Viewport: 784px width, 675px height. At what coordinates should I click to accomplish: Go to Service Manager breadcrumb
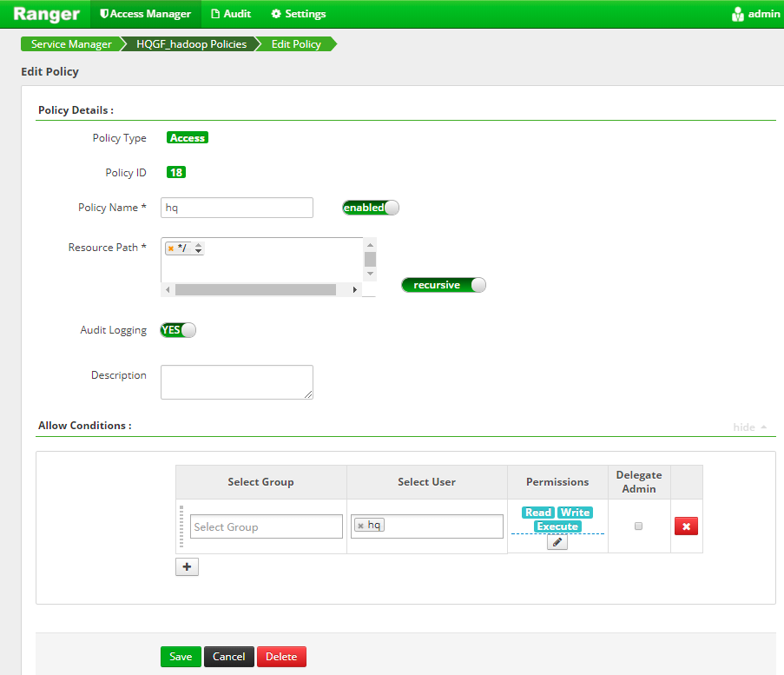pyautogui.click(x=71, y=44)
